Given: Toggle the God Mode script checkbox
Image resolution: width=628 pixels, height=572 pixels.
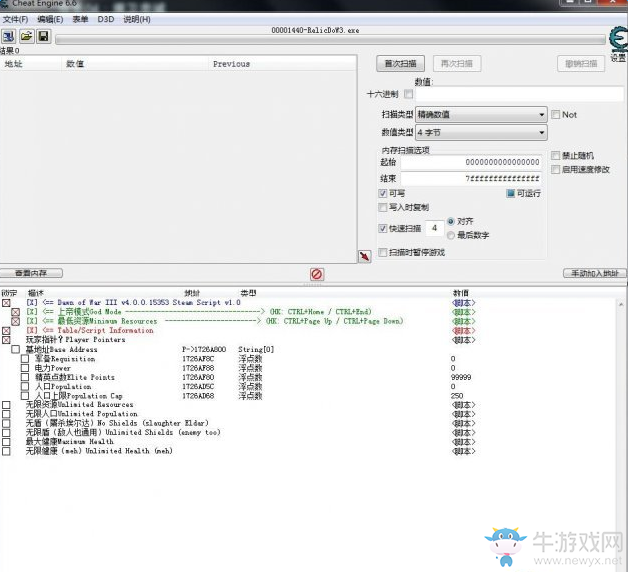Looking at the screenshot, I should click(15, 312).
